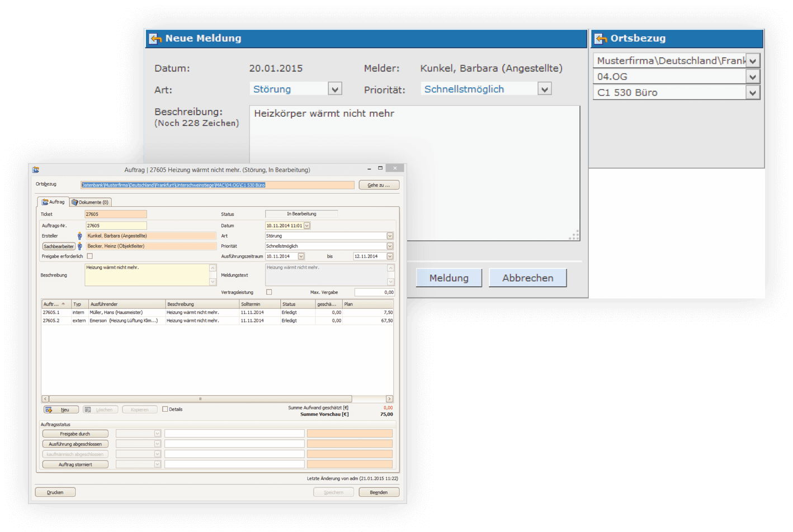Viewport: 793px width, 532px height.
Task: Switch to the Dokumente (0) tab
Action: point(90,202)
